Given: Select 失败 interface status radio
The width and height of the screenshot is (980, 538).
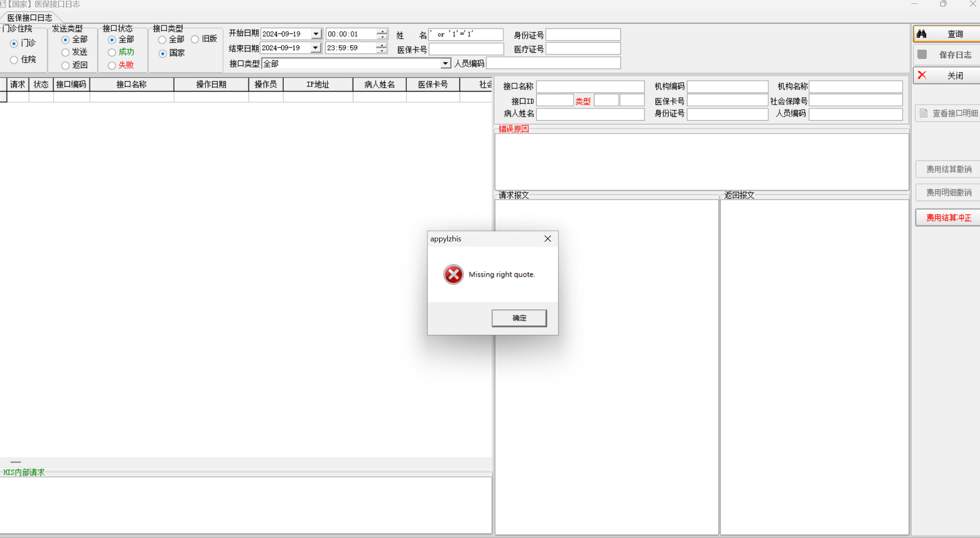Looking at the screenshot, I should tap(112, 65).
